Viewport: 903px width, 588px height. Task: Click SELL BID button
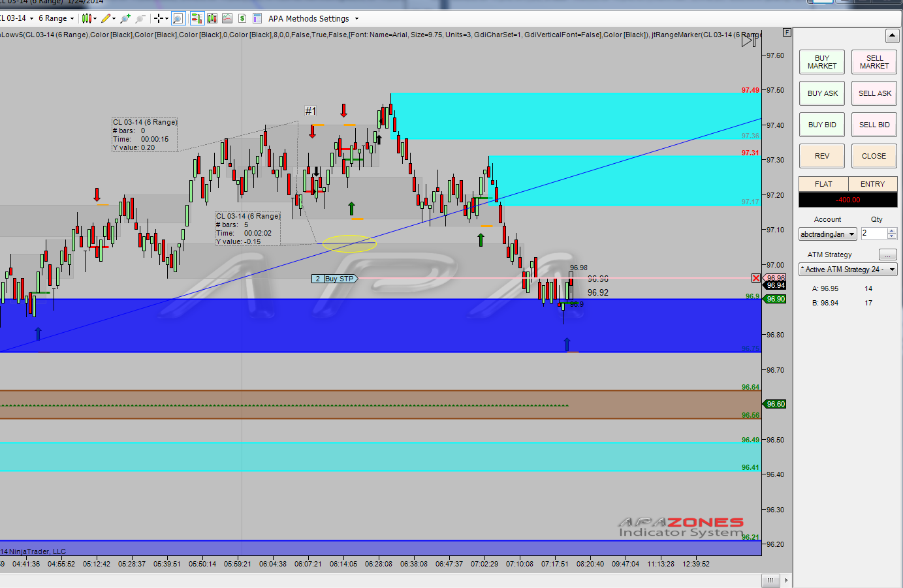pos(874,125)
